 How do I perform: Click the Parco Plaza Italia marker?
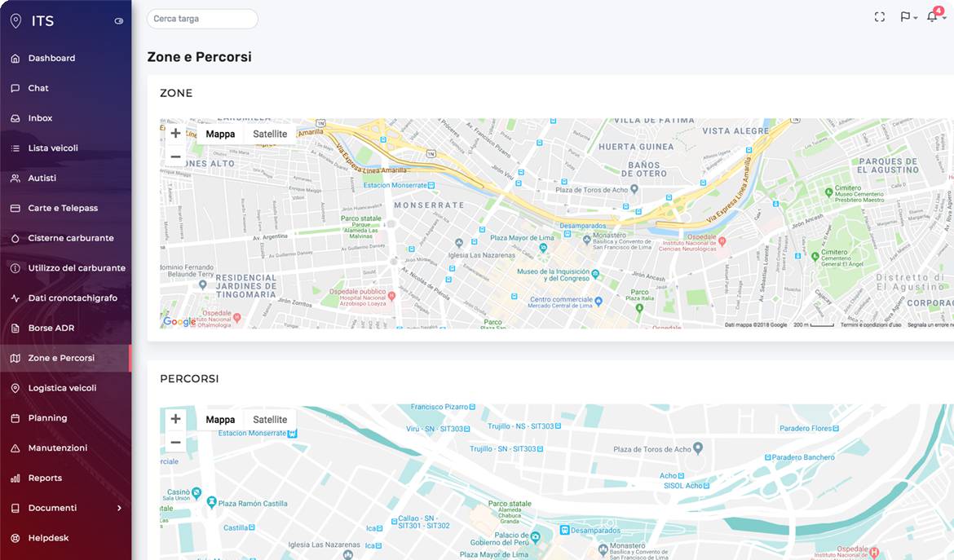639,308
